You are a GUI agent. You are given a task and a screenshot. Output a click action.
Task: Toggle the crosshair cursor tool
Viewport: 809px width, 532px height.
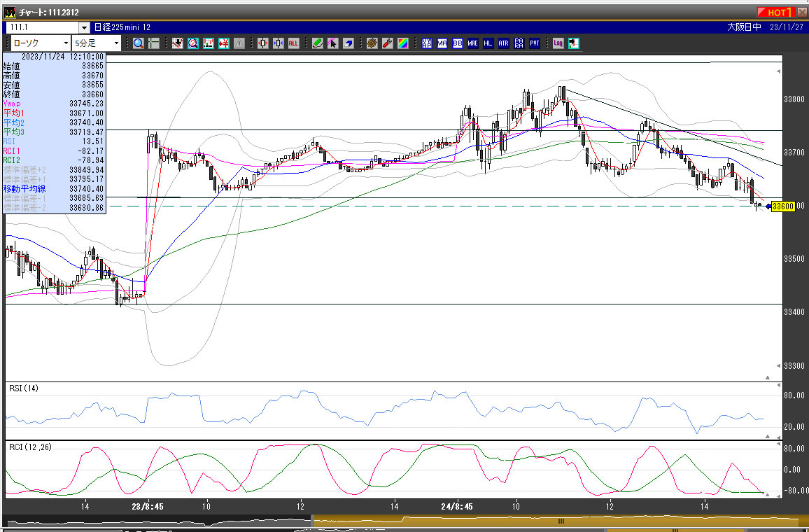154,43
